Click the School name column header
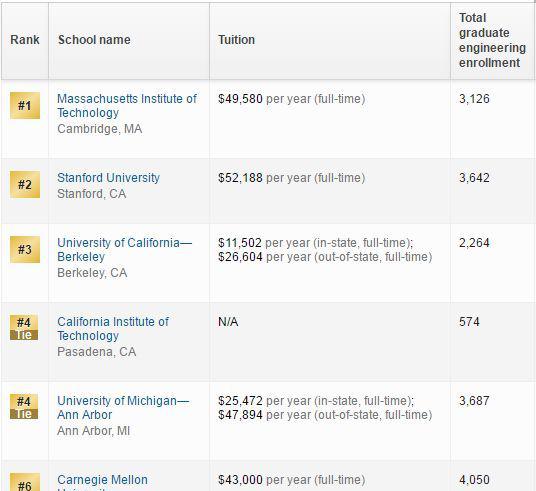The width and height of the screenshot is (536, 491). (x=94, y=40)
